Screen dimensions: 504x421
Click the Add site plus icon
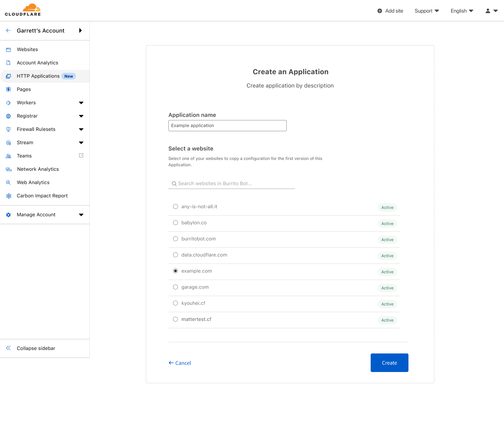point(380,11)
